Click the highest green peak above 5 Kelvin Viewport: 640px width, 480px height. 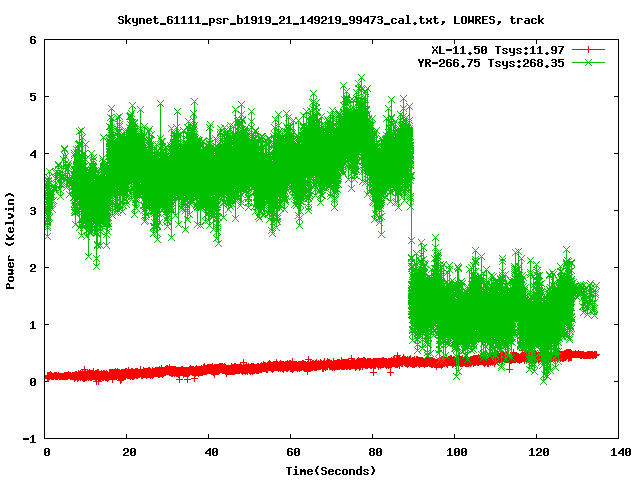(360, 76)
